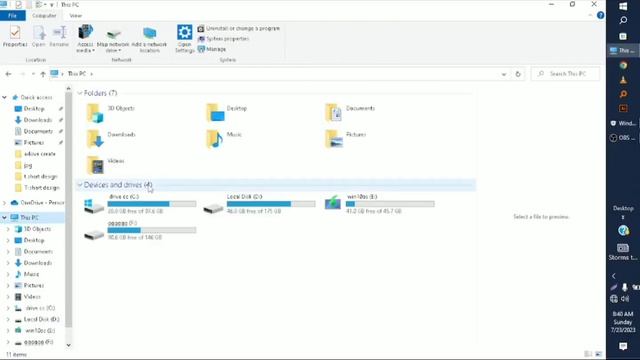Open the Access media ribbon dropdown

coord(85,39)
